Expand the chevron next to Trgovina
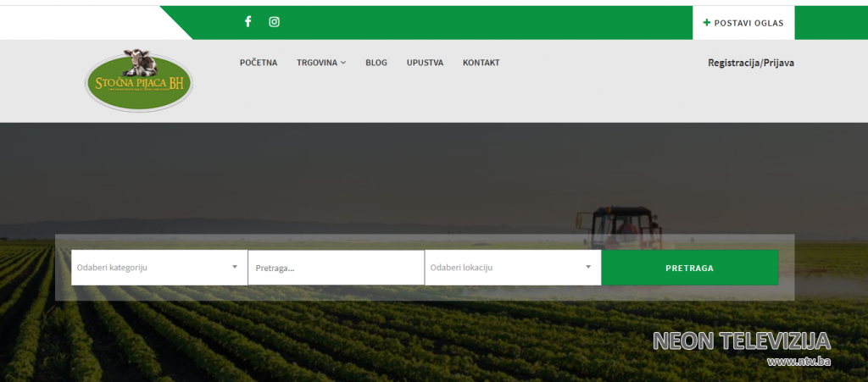Image resolution: width=868 pixels, height=382 pixels. [343, 64]
